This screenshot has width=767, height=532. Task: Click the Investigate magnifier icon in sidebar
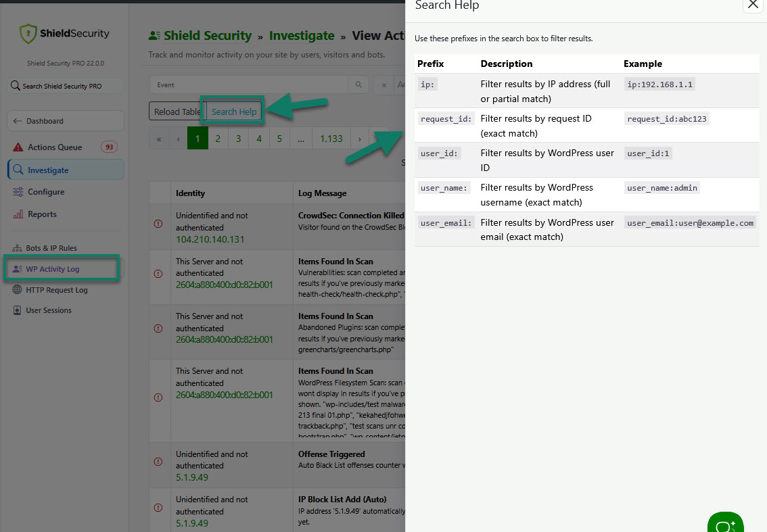pos(18,170)
